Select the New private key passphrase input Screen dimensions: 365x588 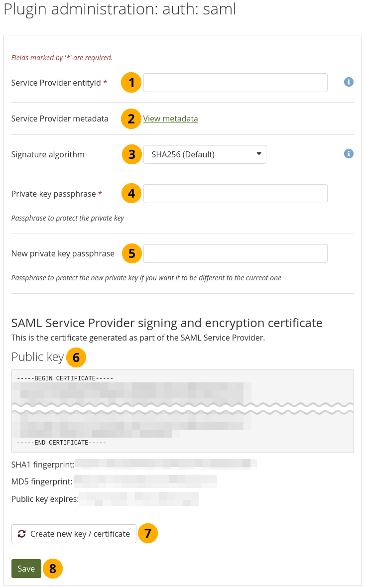pyautogui.click(x=235, y=253)
